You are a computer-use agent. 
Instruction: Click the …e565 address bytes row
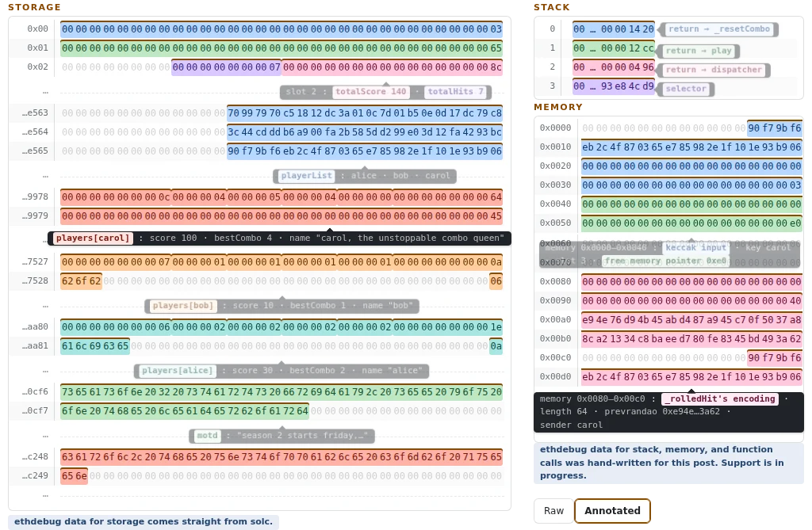[365, 151]
